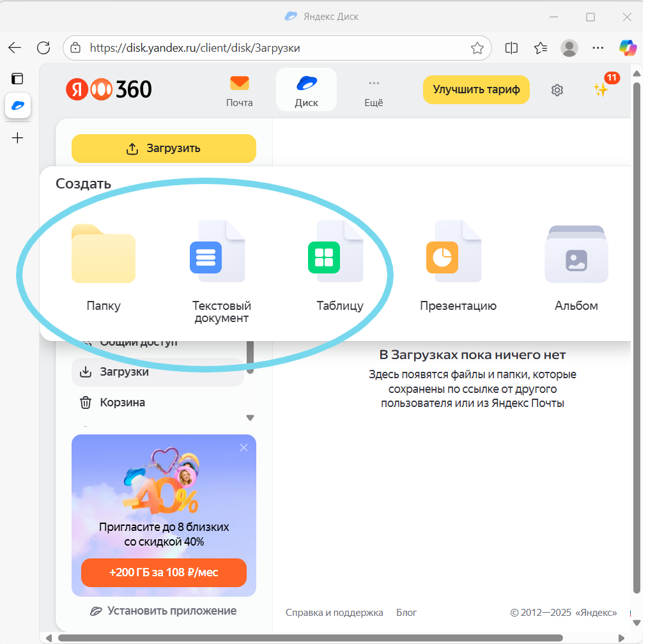This screenshot has height=644, width=648.
Task: Click the Yandex 360 logo
Action: click(109, 89)
